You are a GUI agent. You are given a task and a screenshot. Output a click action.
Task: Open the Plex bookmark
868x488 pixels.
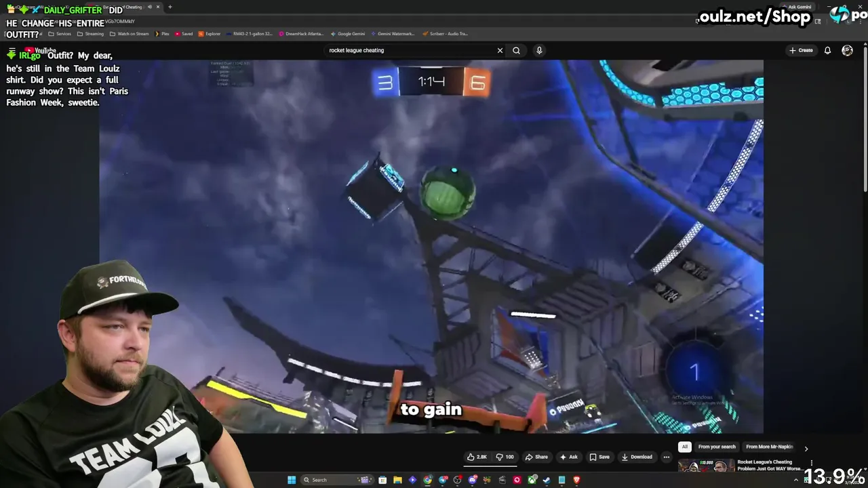point(161,33)
